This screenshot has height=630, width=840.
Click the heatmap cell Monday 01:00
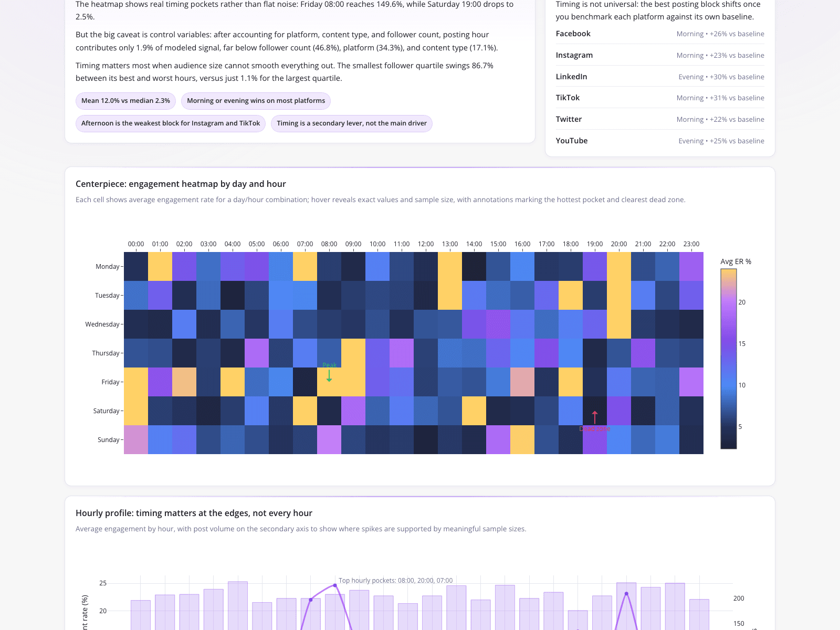point(160,266)
